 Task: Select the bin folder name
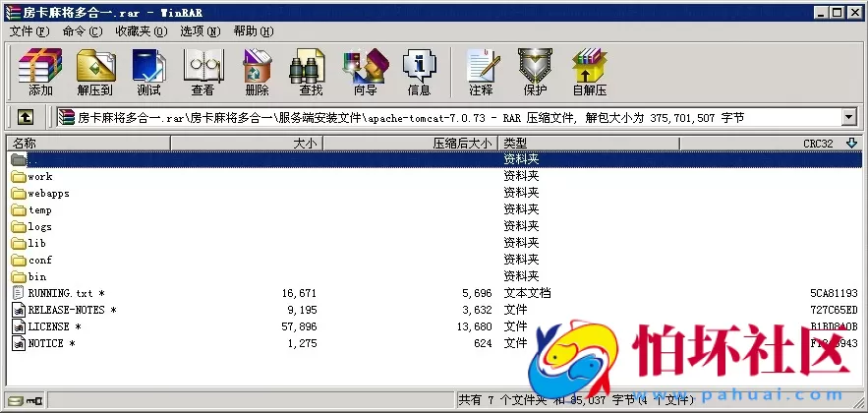(x=37, y=276)
